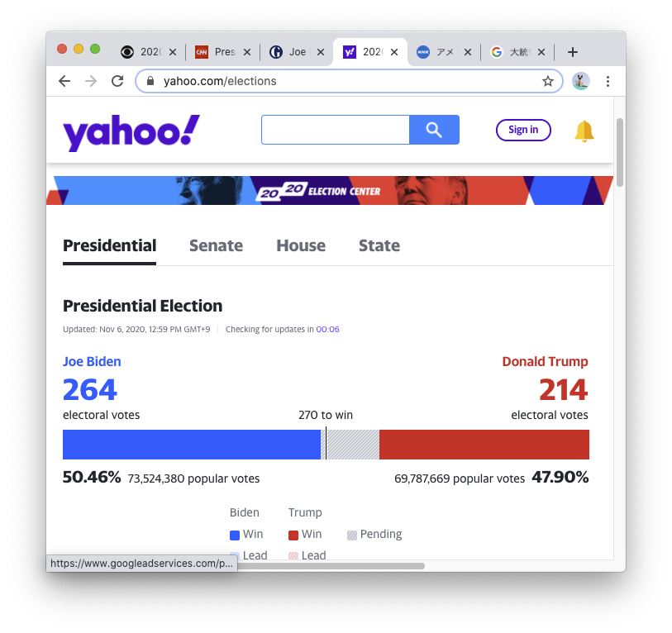Open a new browser tab
Screen dimensions: 672x633
(573, 52)
